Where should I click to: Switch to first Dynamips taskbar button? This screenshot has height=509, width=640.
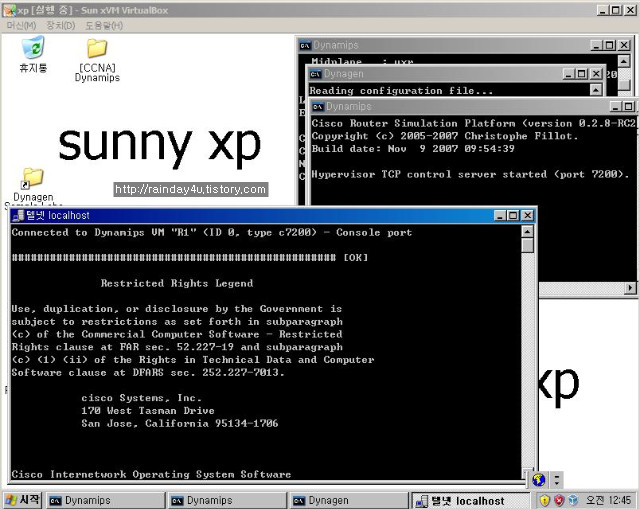tap(105, 500)
